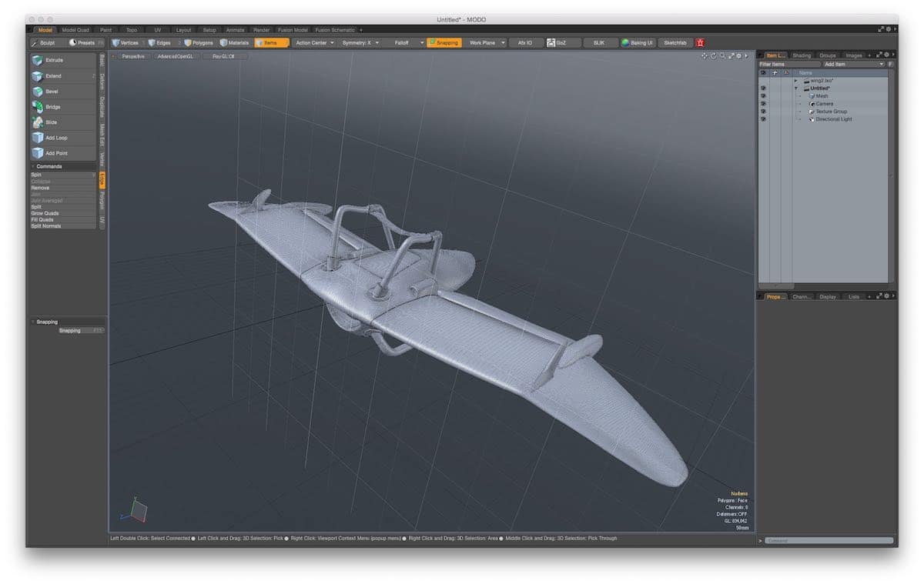Image resolution: width=924 pixels, height=584 pixels.
Task: Toggle visibility of the Directional Light
Action: 763,119
